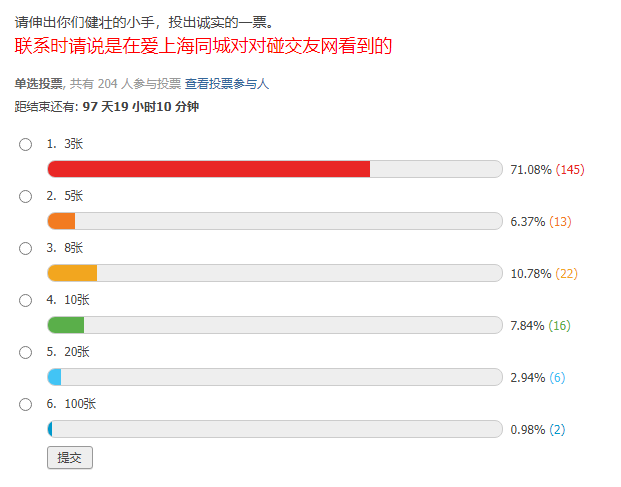Viewport: 621px width, 487px height.
Task: Click the yellow 10.78% progress bar
Action: coord(275,273)
